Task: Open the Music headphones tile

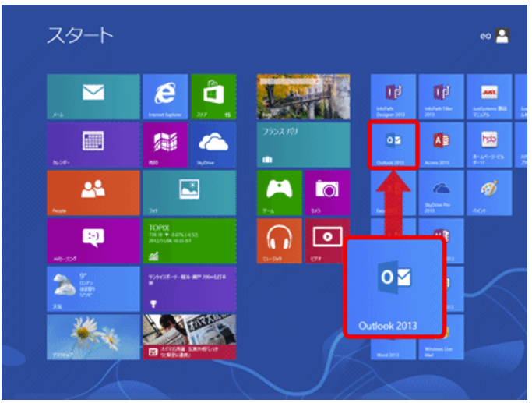Action: pyautogui.click(x=279, y=241)
